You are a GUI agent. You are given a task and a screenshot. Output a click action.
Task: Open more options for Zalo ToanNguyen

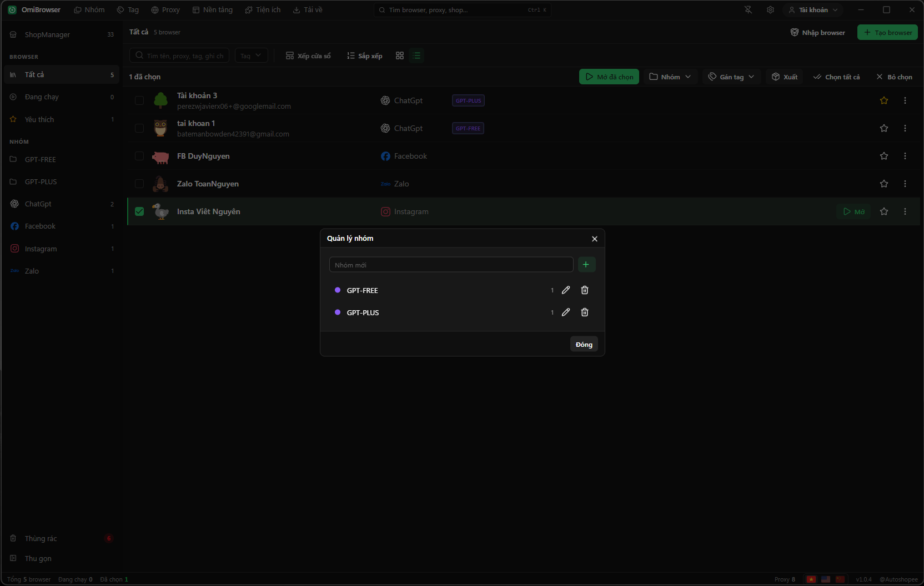coord(905,184)
